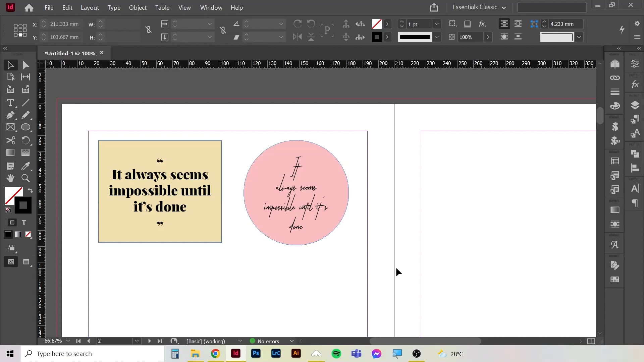Select the Pencil tool
This screenshot has height=362, width=644.
coord(25,115)
